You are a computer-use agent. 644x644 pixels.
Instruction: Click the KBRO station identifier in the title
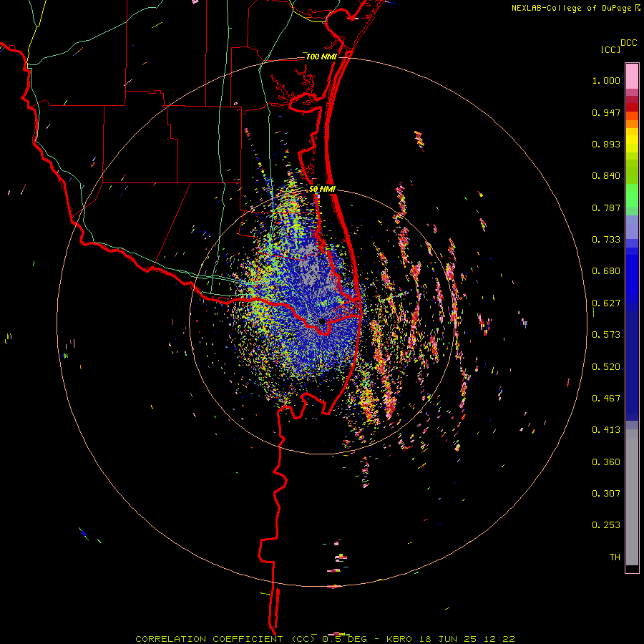point(399,639)
